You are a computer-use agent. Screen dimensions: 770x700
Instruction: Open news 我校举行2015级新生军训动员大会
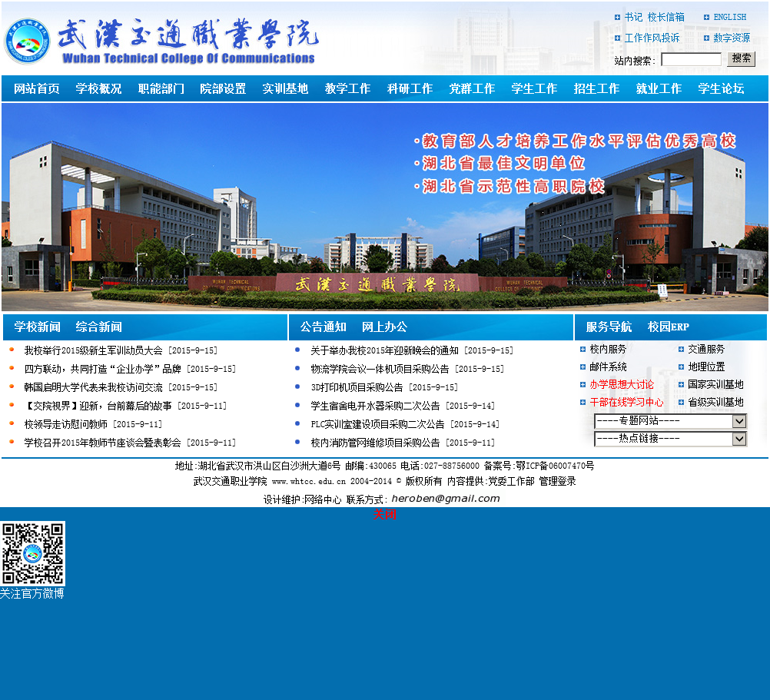pos(93,350)
